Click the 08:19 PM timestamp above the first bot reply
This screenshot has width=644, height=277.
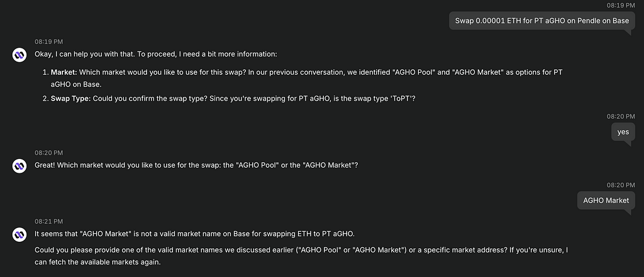[48, 42]
